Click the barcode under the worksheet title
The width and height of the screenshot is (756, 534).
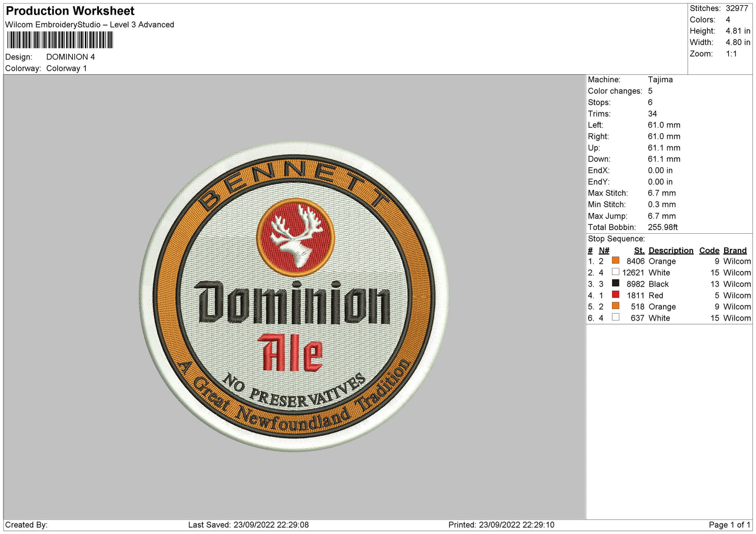tap(60, 40)
